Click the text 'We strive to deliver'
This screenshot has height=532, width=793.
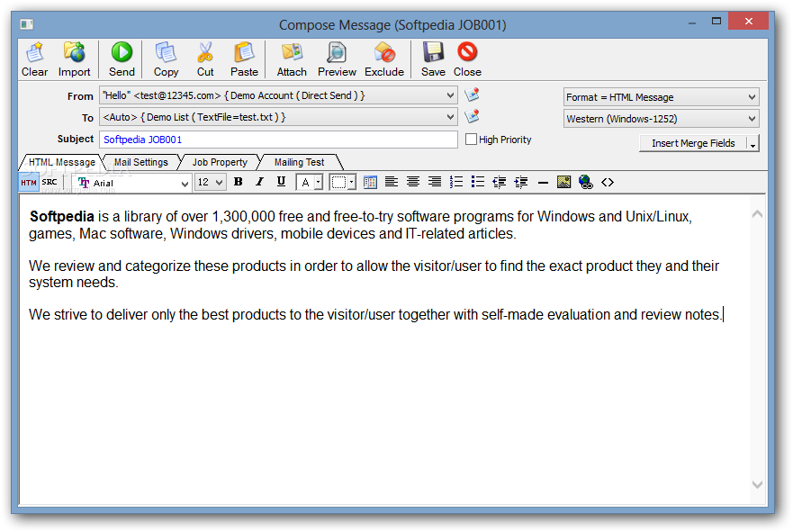click(88, 314)
